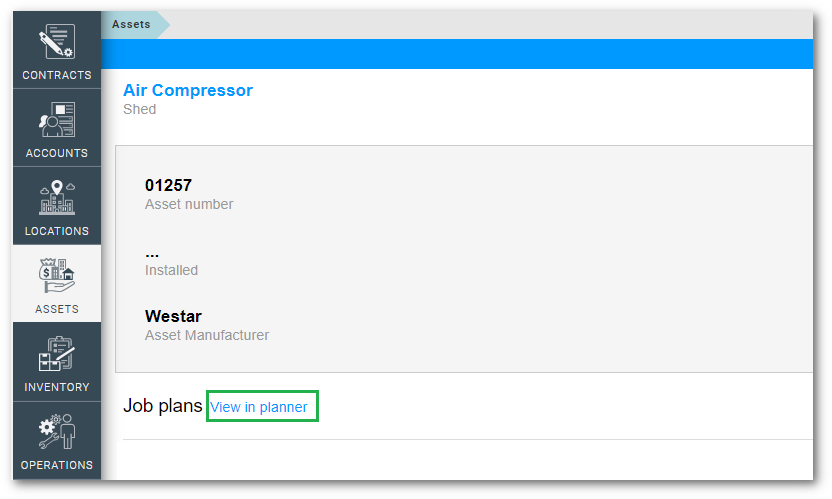
Task: Click the CONTRACTS sidebar label
Action: tap(57, 75)
